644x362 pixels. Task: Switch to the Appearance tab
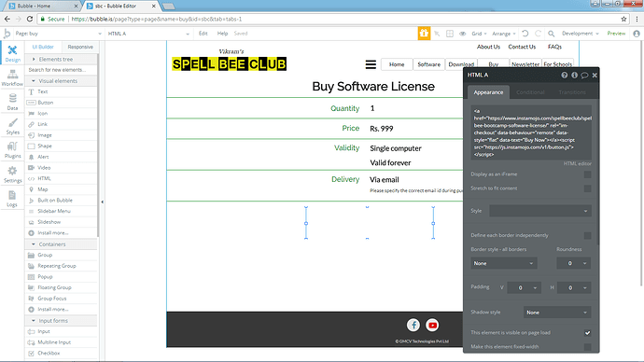[x=488, y=92]
